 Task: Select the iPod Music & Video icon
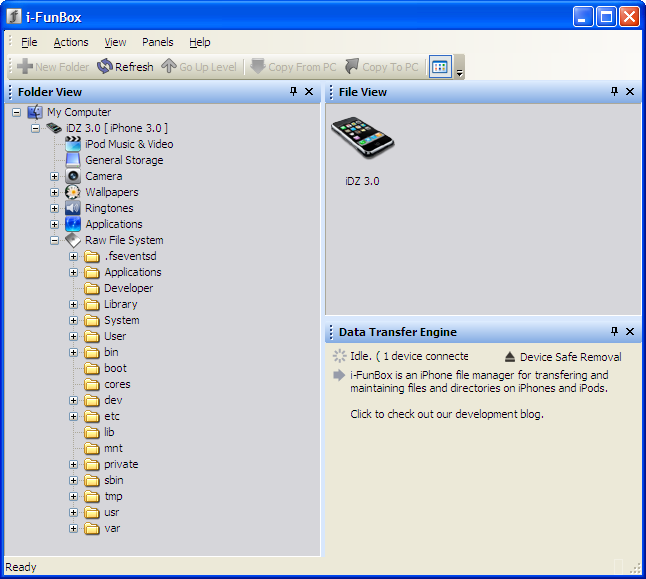pyautogui.click(x=73, y=144)
